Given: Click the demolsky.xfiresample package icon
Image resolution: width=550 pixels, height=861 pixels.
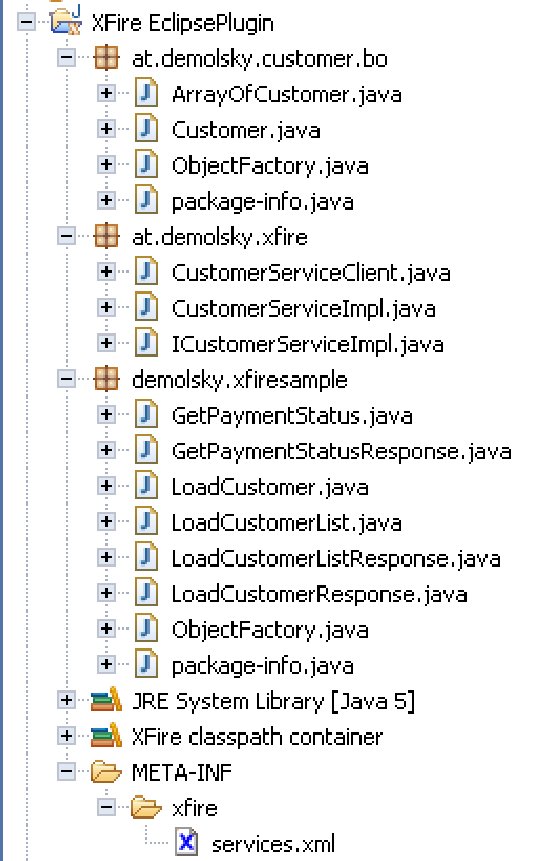Looking at the screenshot, I should (x=106, y=379).
